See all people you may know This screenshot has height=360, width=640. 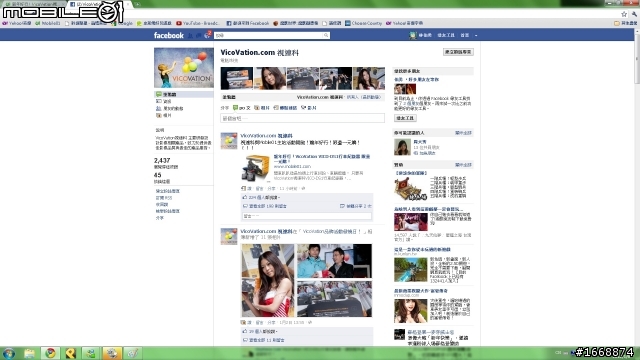pos(463,133)
